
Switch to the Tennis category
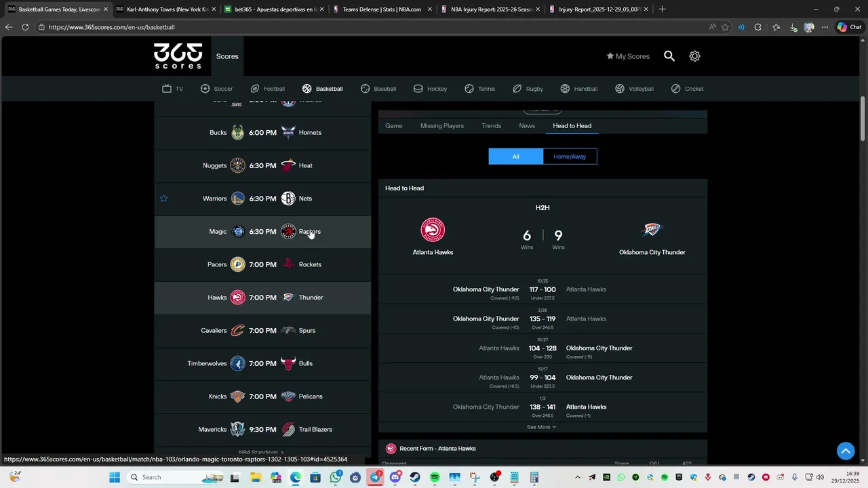(479, 89)
